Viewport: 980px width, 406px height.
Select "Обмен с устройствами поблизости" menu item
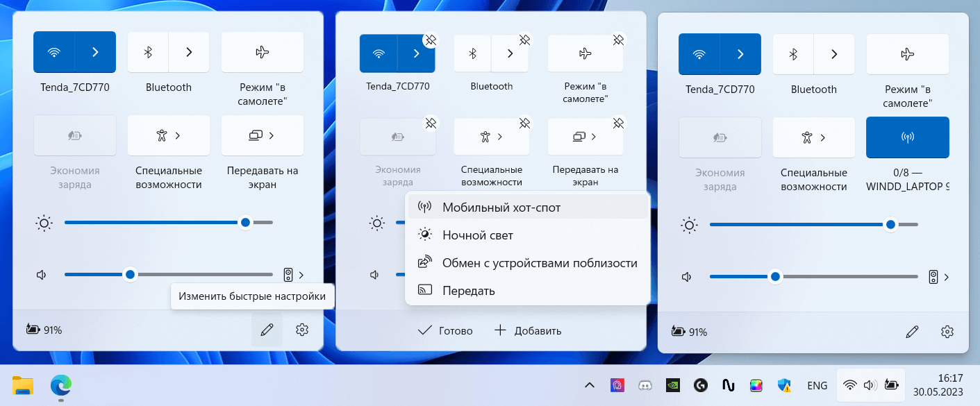[528, 263]
